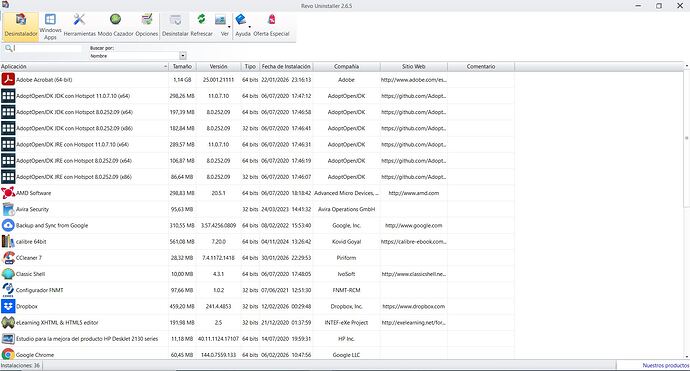Open the Herramientas tools
The height and width of the screenshot is (371, 690).
(79, 26)
